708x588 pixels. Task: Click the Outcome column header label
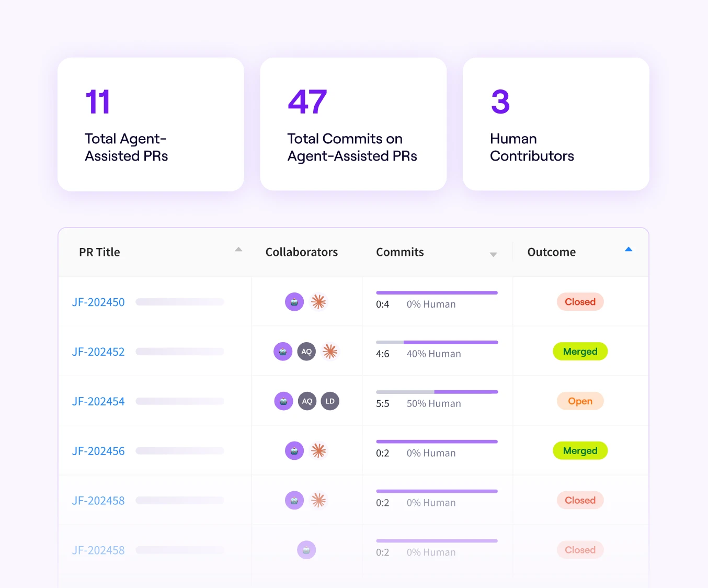point(551,252)
